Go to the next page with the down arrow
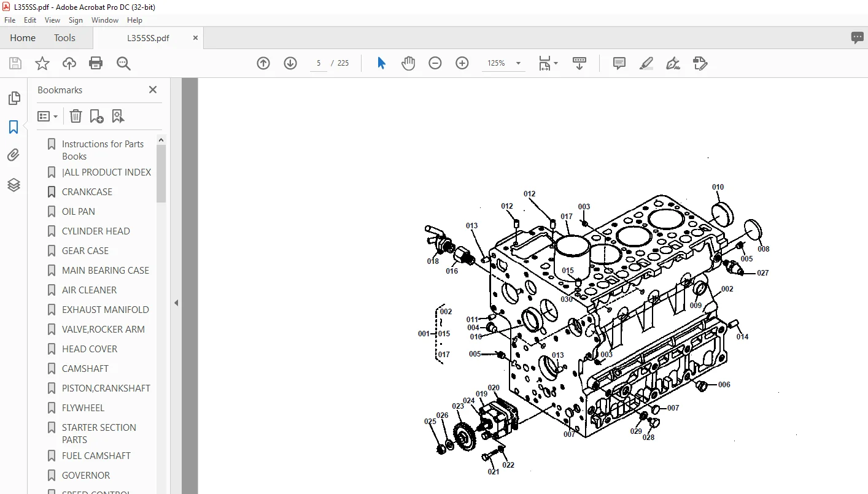Screen dimensions: 868x494 (x=290, y=63)
